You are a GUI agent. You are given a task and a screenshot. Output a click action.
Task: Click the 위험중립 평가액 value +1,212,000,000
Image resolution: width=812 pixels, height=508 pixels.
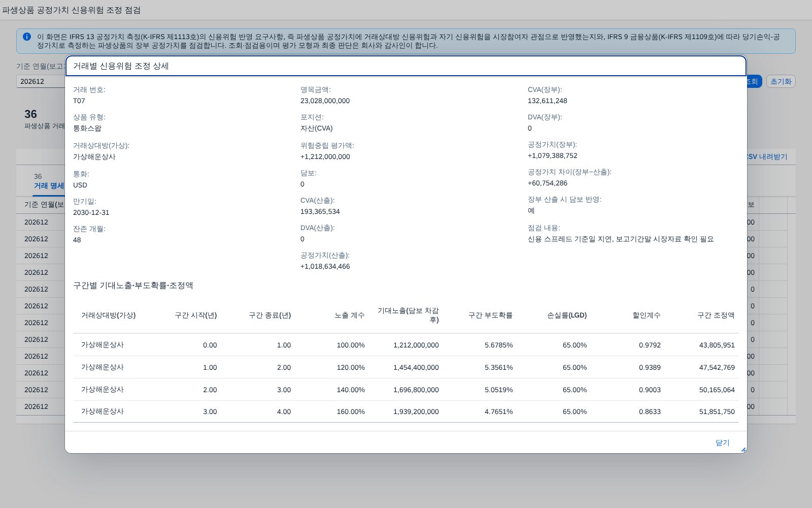pyautogui.click(x=325, y=156)
